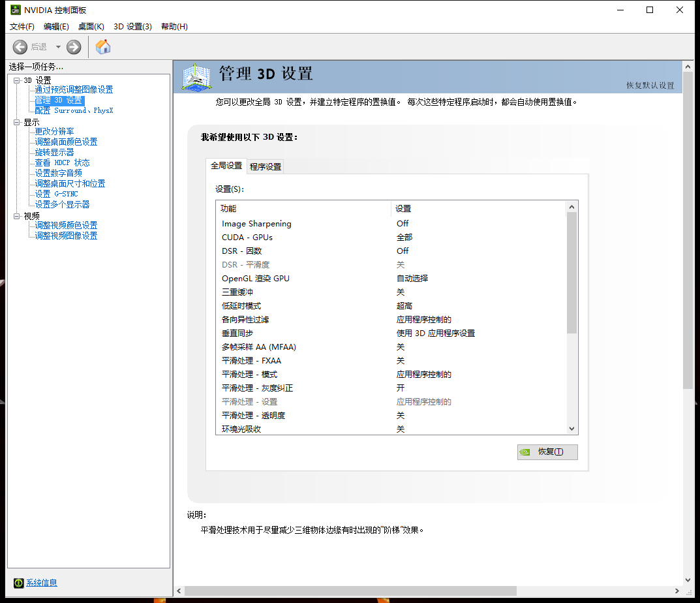Viewport: 700px width, 603px height.
Task: Click the forward navigation arrow
Action: [73, 46]
